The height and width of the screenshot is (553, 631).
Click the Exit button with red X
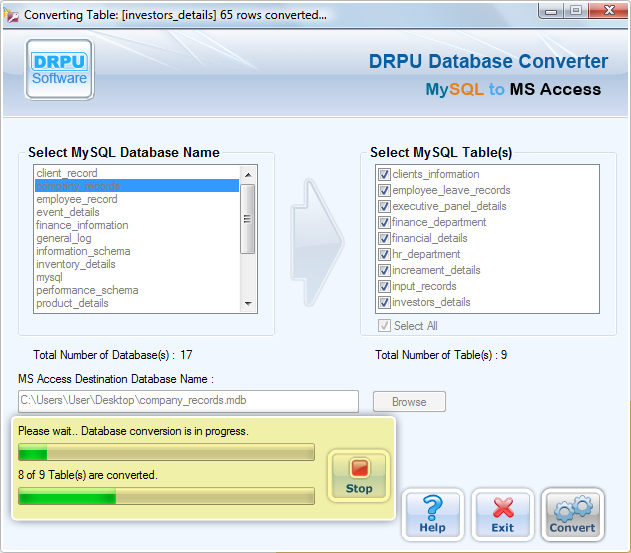click(x=503, y=515)
